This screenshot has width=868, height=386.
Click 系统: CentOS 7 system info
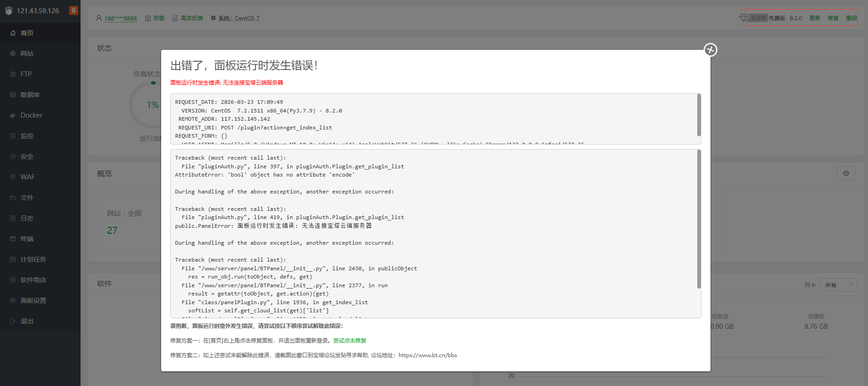click(x=239, y=18)
